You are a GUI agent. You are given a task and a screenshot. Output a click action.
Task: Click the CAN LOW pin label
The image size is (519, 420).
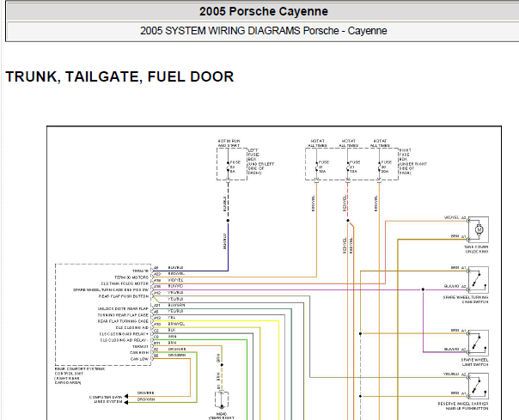click(x=139, y=359)
